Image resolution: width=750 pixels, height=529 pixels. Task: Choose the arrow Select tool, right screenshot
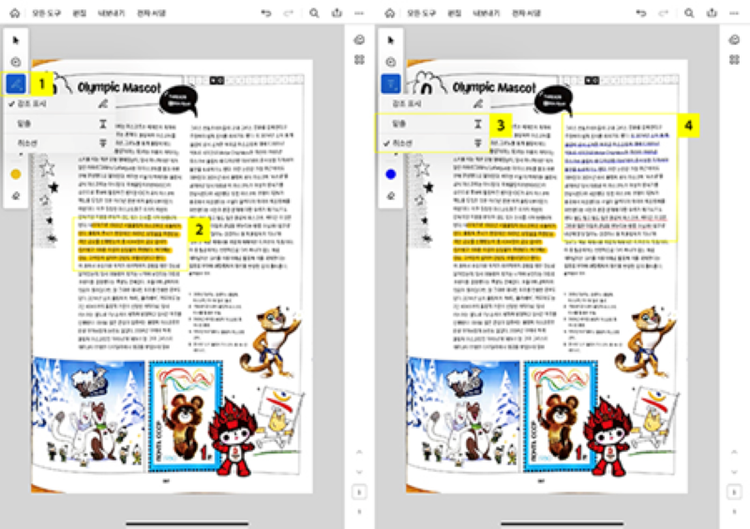391,40
